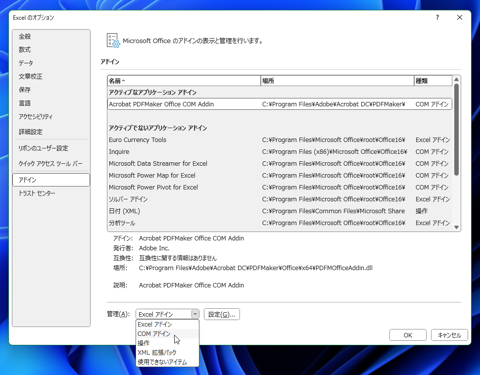Viewport: 480px width, 375px height.
Task: Sort add-ins by 種類 column header
Action: [x=433, y=81]
